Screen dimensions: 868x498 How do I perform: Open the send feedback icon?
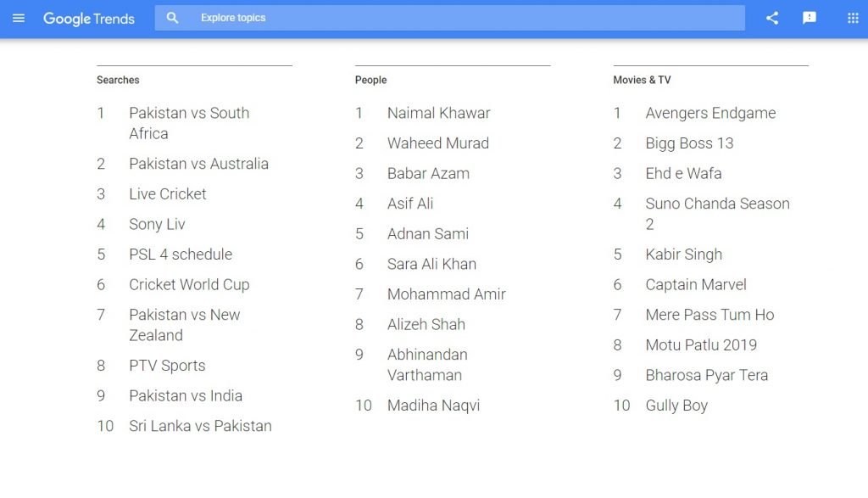(x=810, y=18)
